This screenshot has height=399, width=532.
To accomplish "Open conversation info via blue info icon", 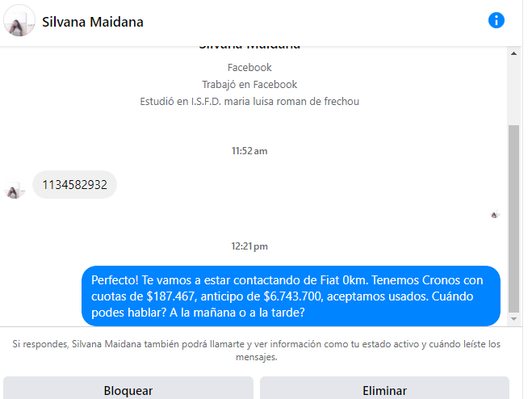I will pos(496,20).
